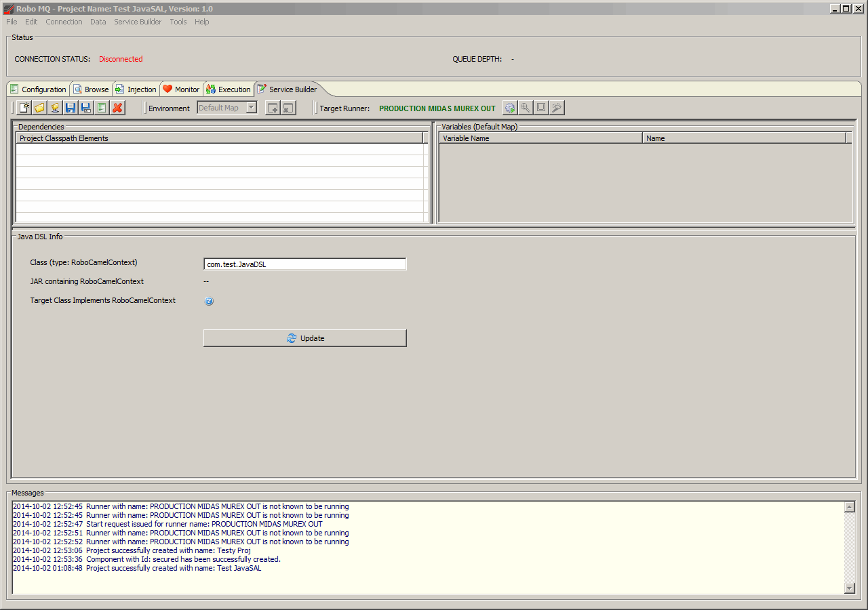Screen dimensions: 868x610
Task: Click the gear icon beside Target Runner
Action: tap(509, 108)
